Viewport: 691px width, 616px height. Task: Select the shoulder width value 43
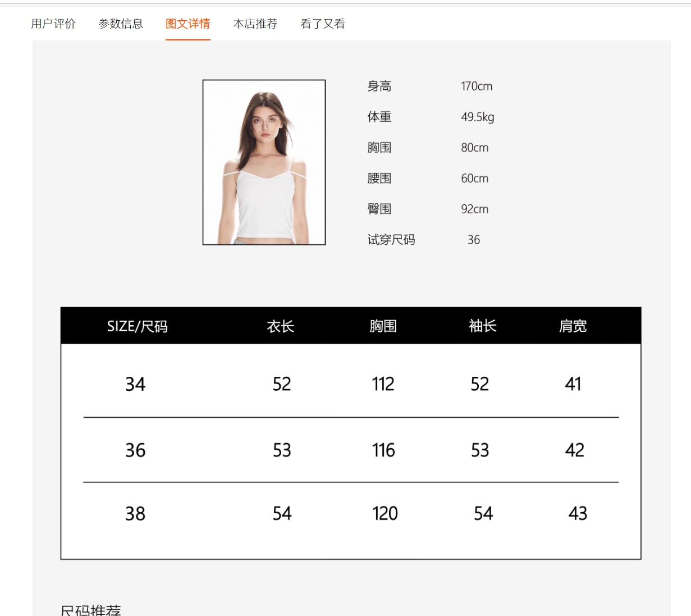578,513
